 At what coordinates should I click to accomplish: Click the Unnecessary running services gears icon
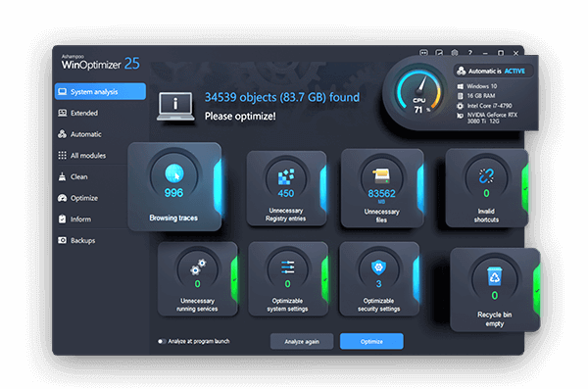point(198,267)
